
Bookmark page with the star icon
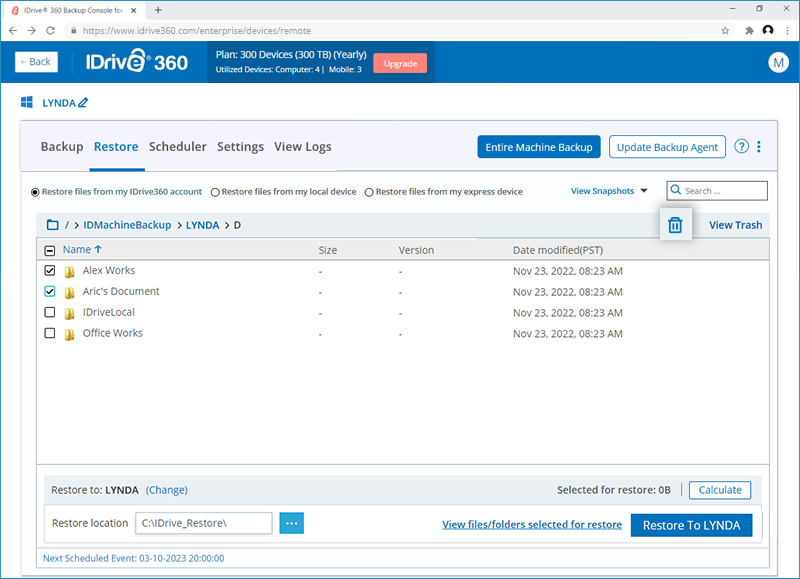pos(725,31)
